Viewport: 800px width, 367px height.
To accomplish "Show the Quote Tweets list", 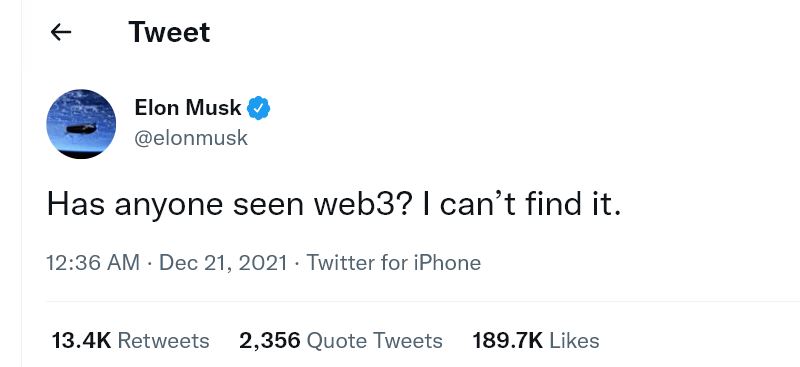I will tap(341, 340).
